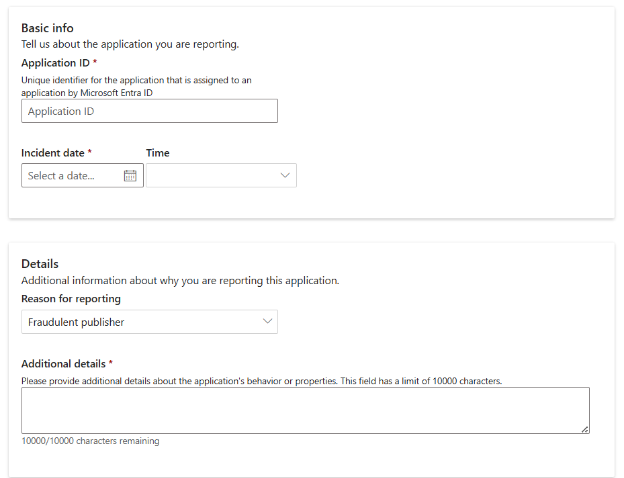
Task: Click the Select a date input
Action: (x=72, y=176)
